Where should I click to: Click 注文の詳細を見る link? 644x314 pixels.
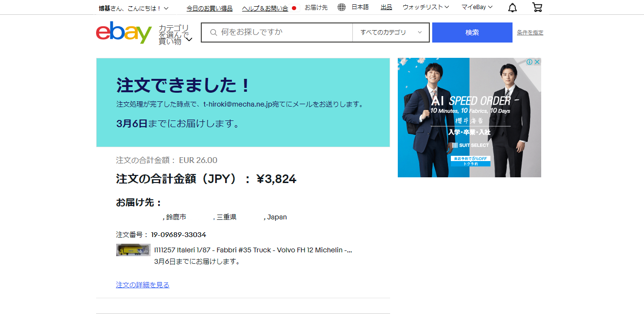click(142, 285)
